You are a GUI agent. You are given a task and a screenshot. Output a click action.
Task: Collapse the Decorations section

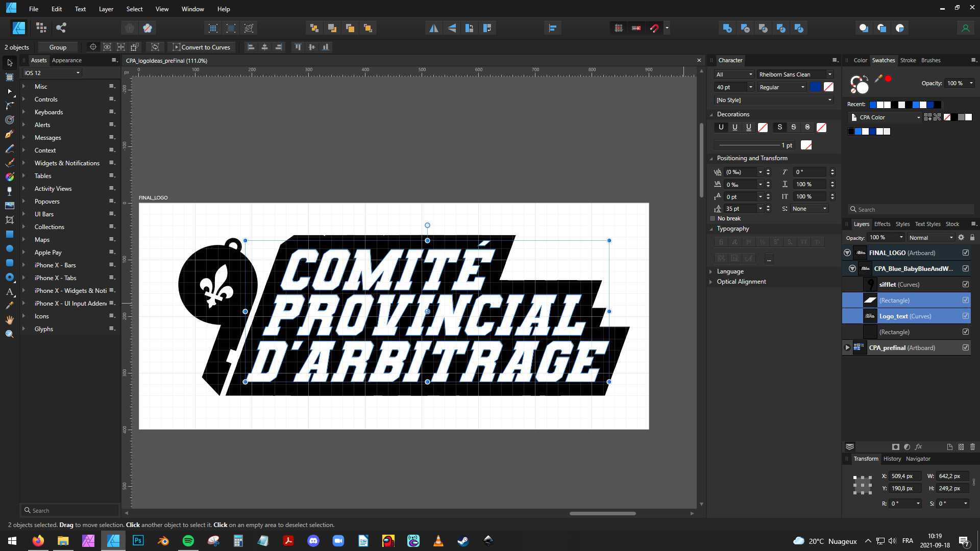click(x=712, y=114)
